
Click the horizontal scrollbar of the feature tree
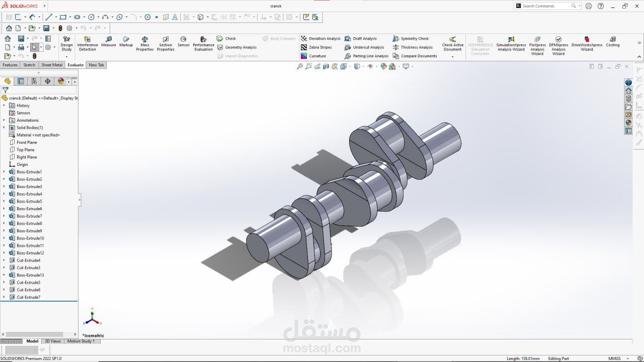[35, 334]
